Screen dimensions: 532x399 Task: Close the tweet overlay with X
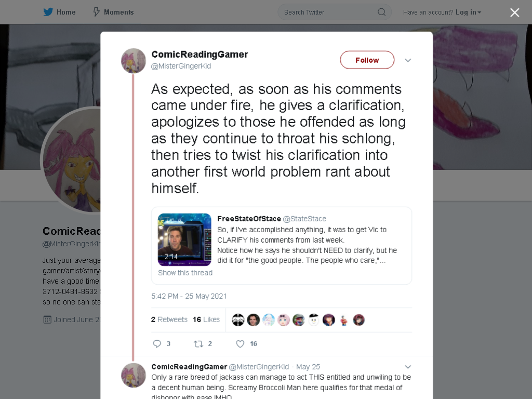[x=515, y=12]
